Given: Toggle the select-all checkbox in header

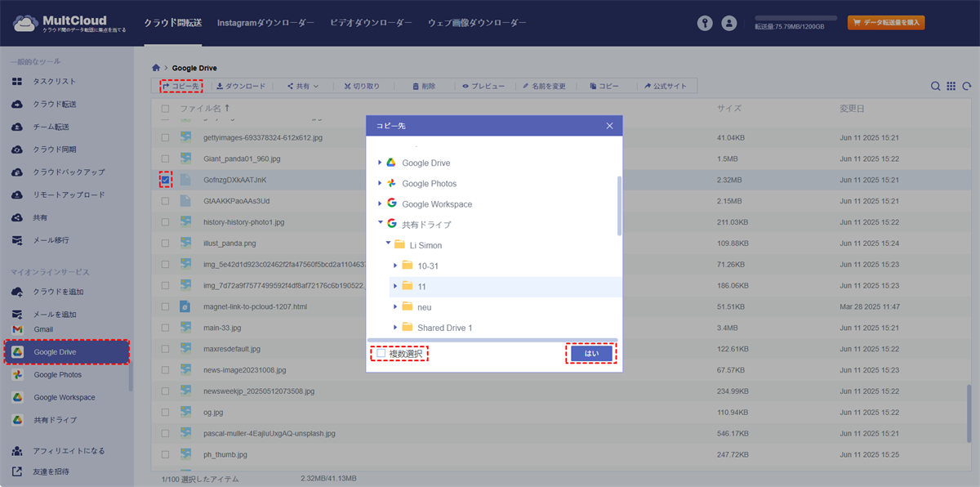Looking at the screenshot, I should (165, 109).
